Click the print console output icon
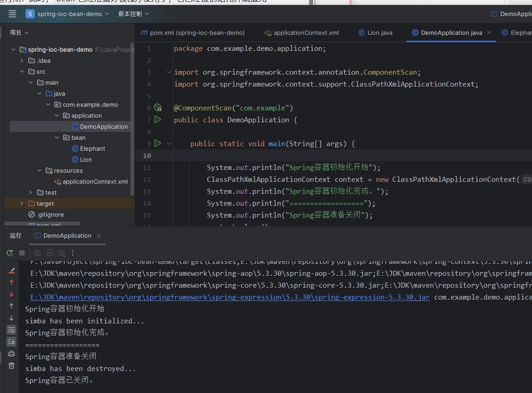 [11, 354]
